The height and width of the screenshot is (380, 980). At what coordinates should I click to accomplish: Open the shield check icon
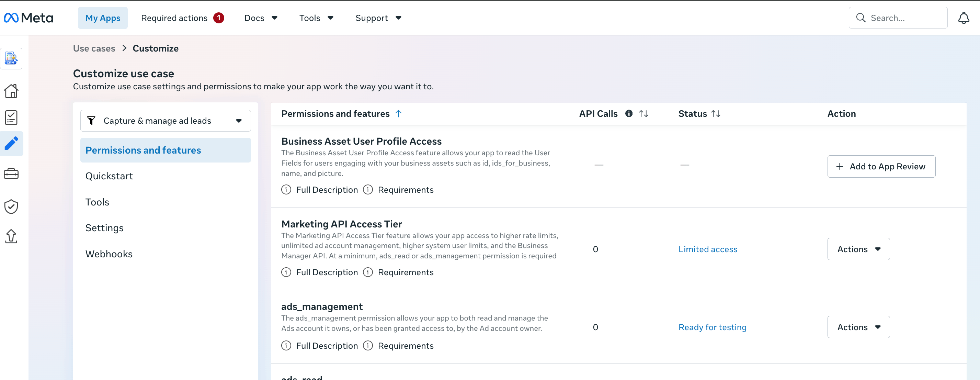(11, 206)
